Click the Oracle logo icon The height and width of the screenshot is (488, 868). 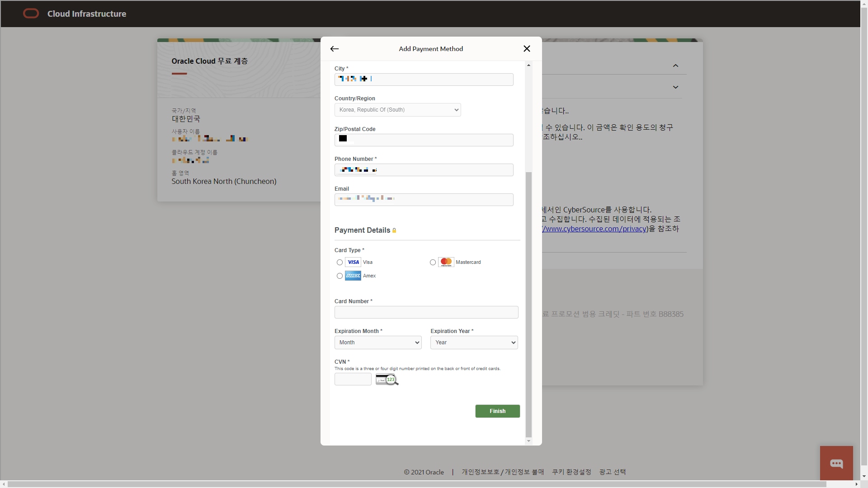click(31, 14)
